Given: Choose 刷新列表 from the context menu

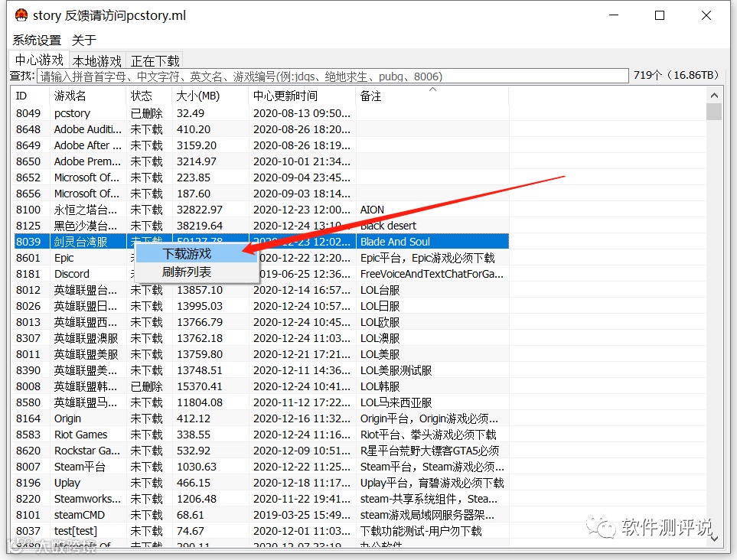Looking at the screenshot, I should pyautogui.click(x=197, y=272).
